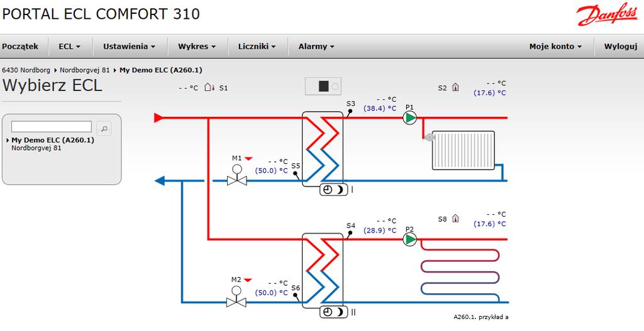Image resolution: width=644 pixels, height=331 pixels.
Task: Open the Liczniki dropdown menu
Action: pyautogui.click(x=257, y=46)
